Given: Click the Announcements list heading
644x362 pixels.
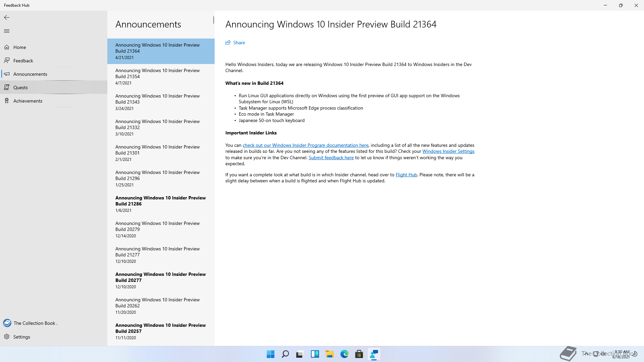Looking at the screenshot, I should pyautogui.click(x=148, y=24).
